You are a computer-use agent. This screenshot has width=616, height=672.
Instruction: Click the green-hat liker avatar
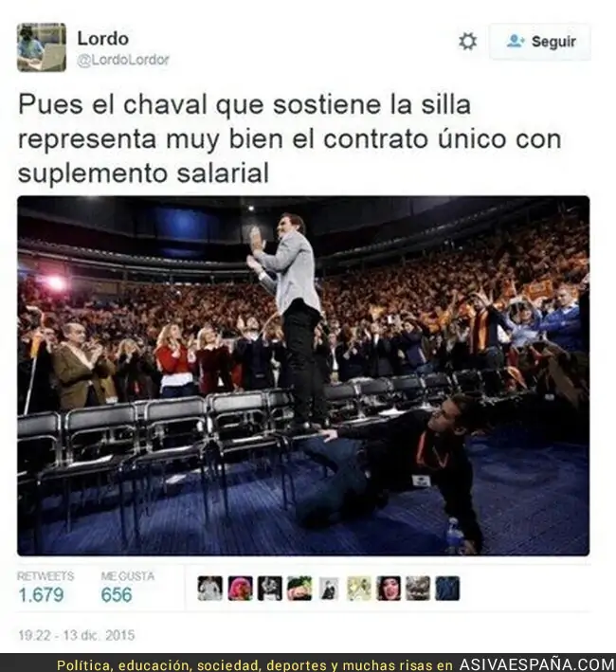pyautogui.click(x=299, y=588)
